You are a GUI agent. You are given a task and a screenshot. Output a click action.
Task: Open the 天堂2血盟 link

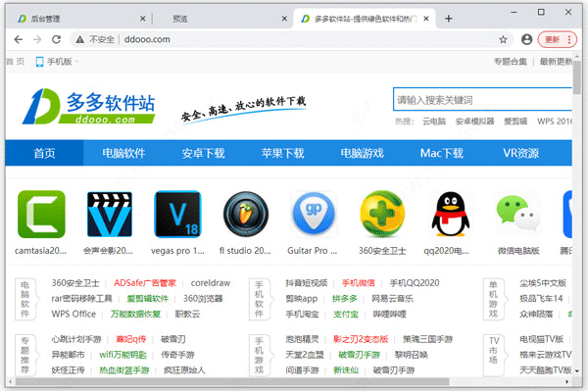coord(305,355)
